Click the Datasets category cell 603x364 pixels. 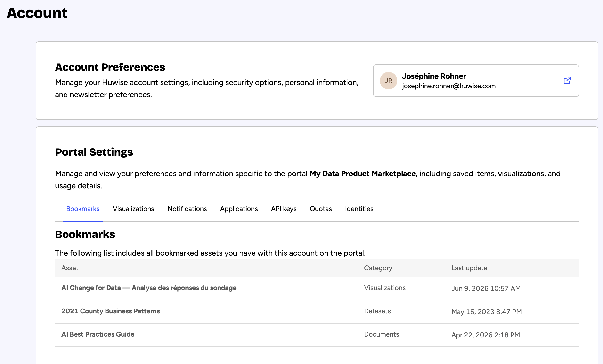tap(377, 311)
